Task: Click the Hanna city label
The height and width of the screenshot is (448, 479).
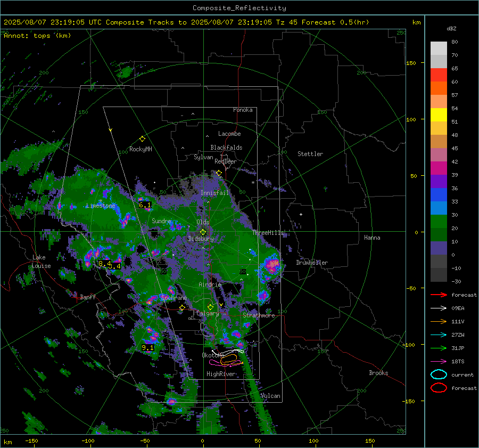Action: tap(372, 238)
